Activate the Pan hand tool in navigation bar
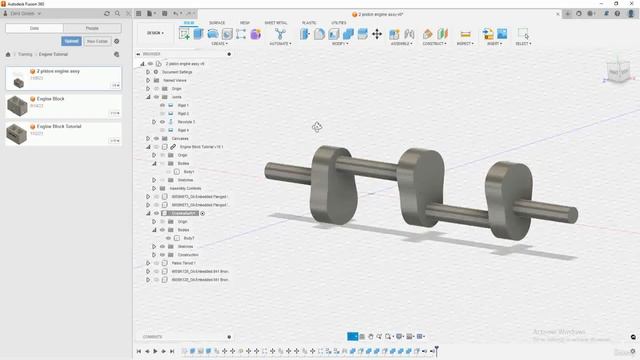Viewport: 640px width, 360px height. coord(371,336)
